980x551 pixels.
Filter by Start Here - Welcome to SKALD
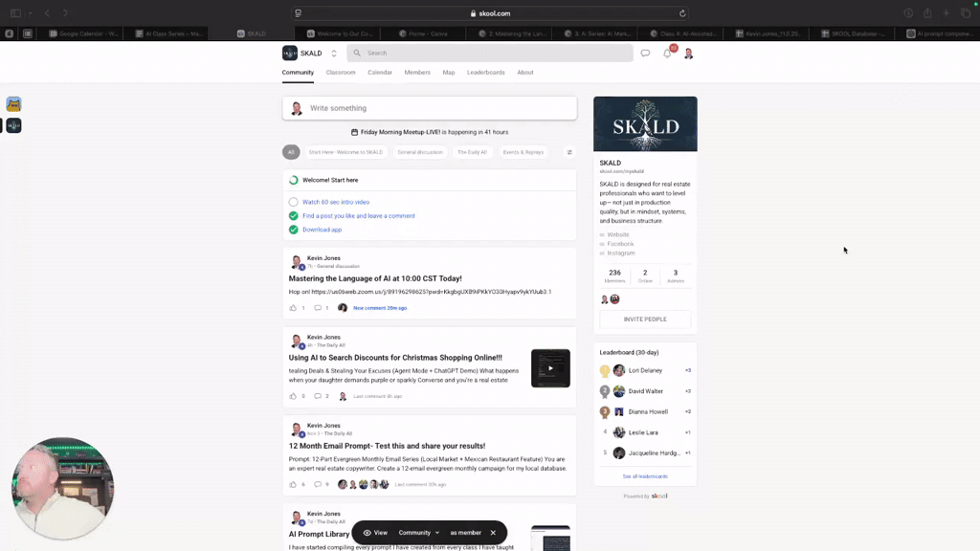(345, 152)
